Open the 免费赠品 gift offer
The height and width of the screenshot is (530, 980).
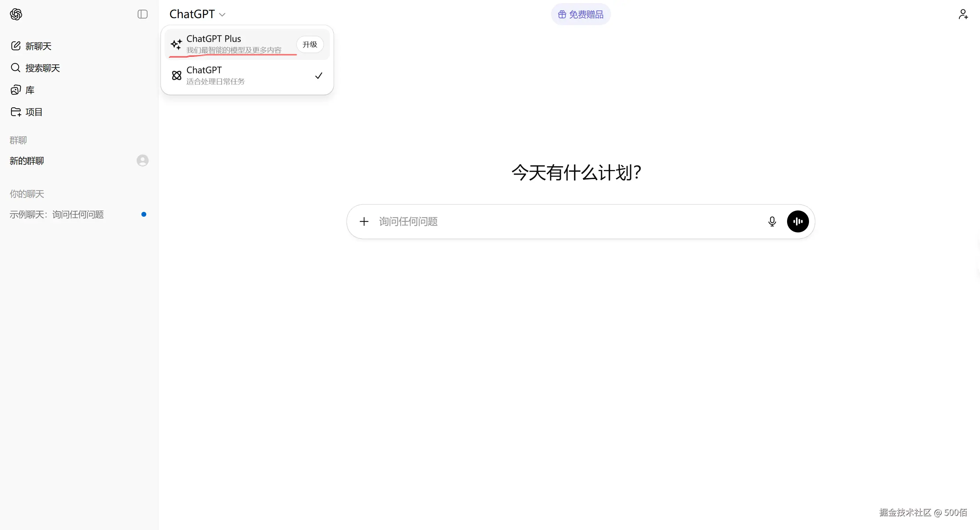(580, 14)
